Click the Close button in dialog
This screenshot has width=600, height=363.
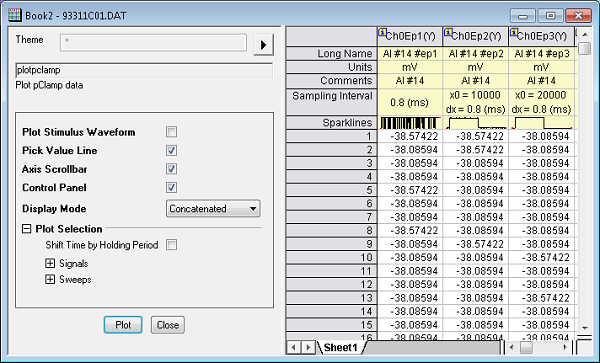(x=168, y=325)
